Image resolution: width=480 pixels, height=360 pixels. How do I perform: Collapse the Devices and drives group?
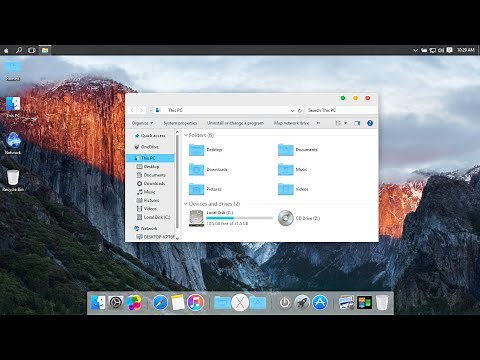(186, 204)
